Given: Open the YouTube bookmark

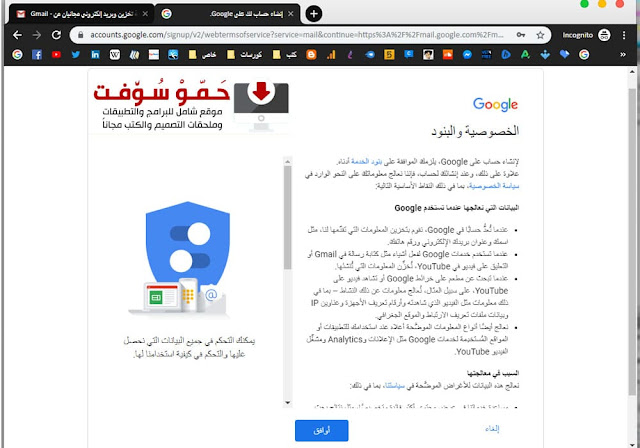Looking at the screenshot, I should (x=56, y=54).
